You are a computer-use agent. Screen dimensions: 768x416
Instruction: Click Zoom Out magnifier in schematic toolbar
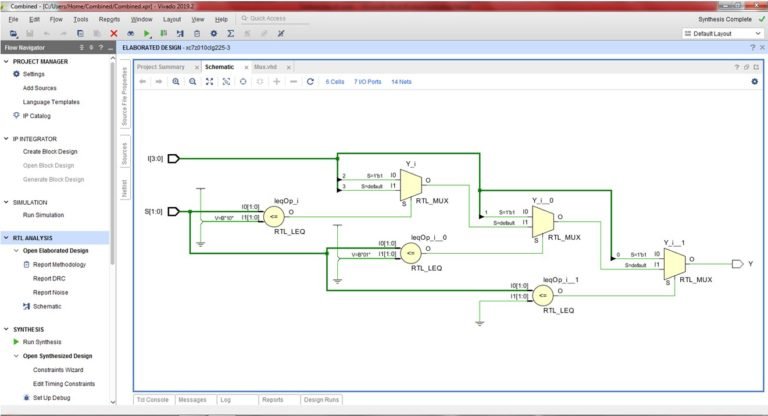click(x=192, y=82)
